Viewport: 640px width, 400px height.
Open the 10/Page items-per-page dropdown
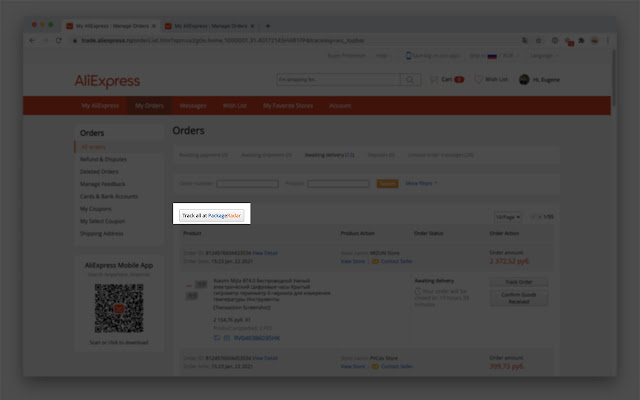coord(508,217)
